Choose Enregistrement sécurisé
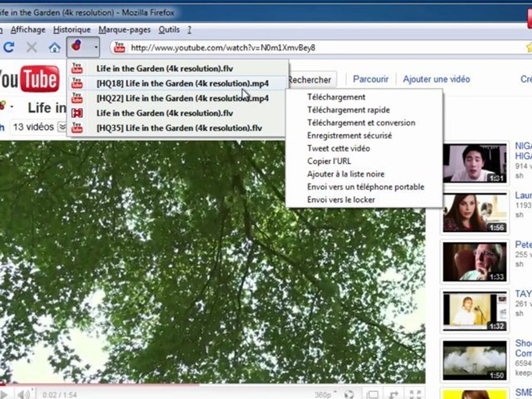Image resolution: width=532 pixels, height=399 pixels. coord(350,136)
